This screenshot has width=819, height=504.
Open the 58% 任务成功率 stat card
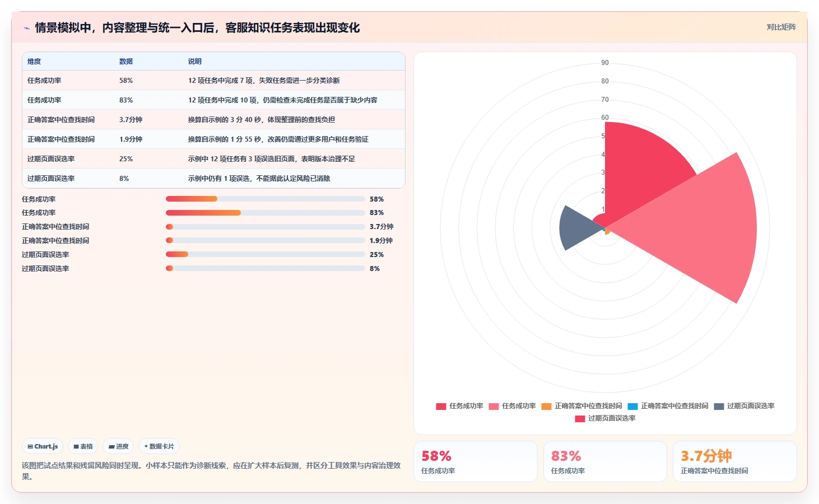pos(476,461)
